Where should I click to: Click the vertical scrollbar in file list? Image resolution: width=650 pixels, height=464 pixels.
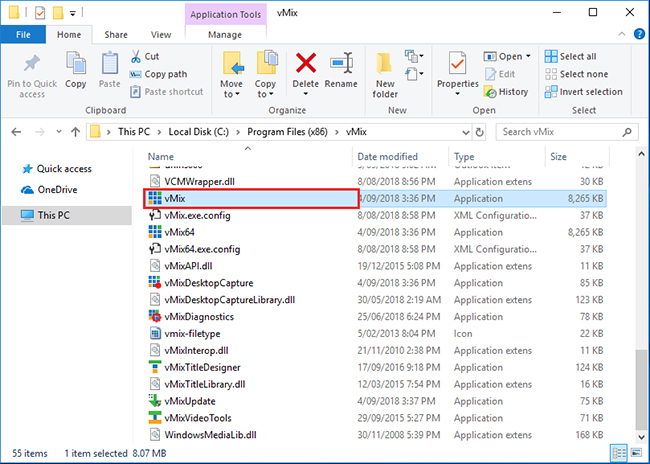641,300
